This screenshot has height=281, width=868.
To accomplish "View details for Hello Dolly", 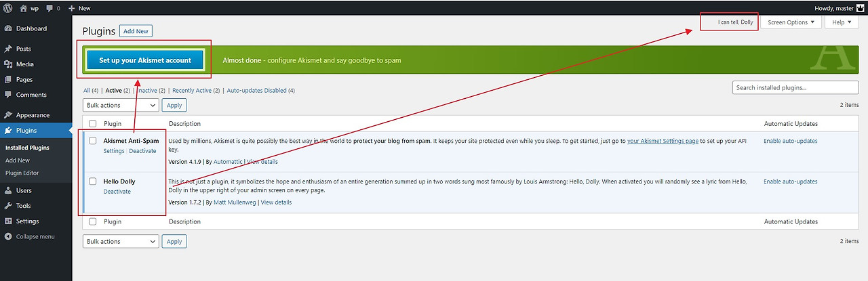I will [276, 202].
